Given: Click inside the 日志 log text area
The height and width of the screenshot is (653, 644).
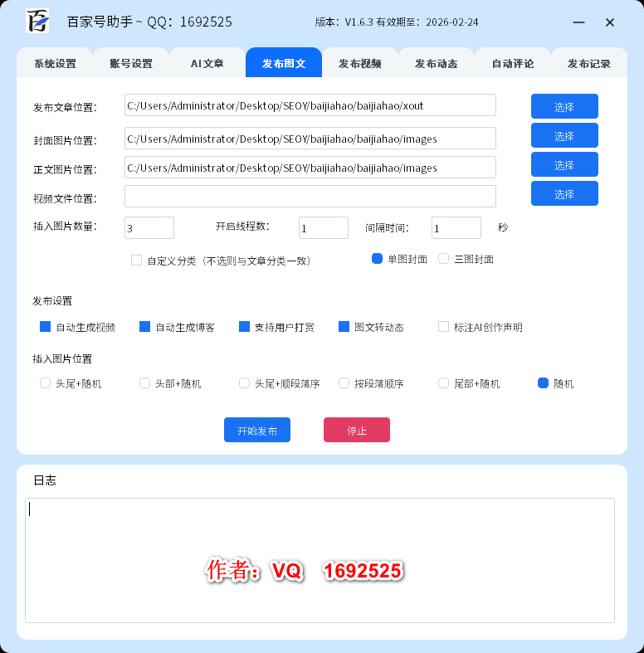Looking at the screenshot, I should (320, 560).
